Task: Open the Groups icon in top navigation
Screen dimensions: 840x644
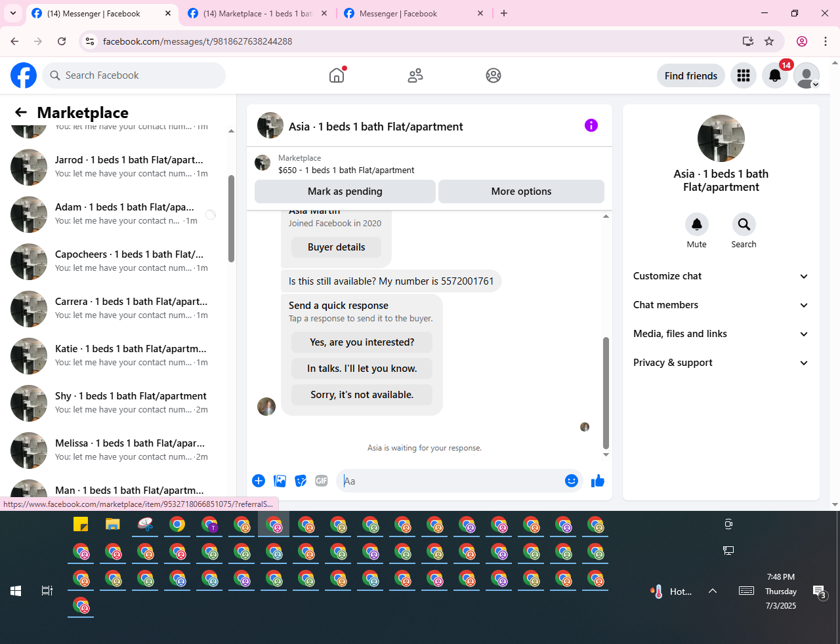Action: (x=493, y=75)
